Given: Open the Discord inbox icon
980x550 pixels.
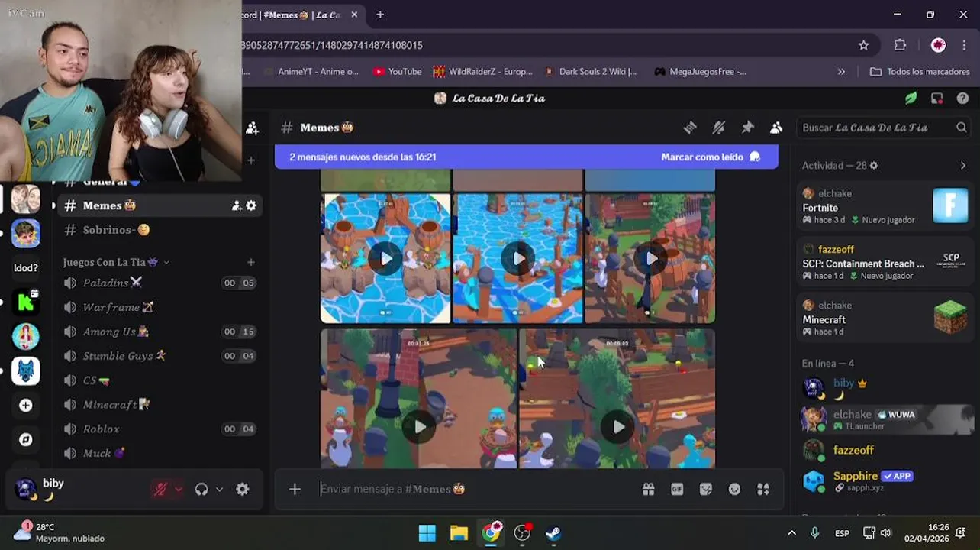Looking at the screenshot, I should tap(936, 98).
